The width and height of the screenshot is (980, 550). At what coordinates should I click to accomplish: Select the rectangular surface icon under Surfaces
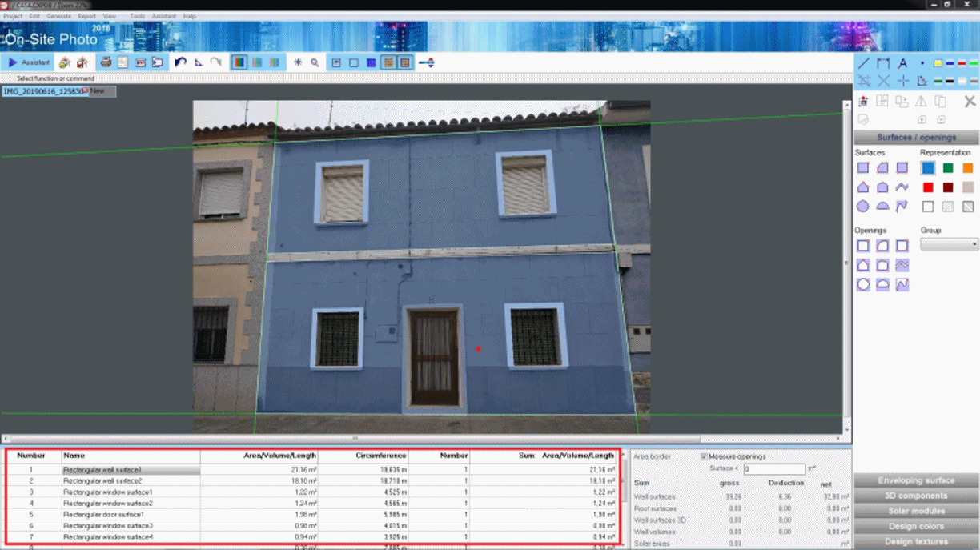pos(863,168)
